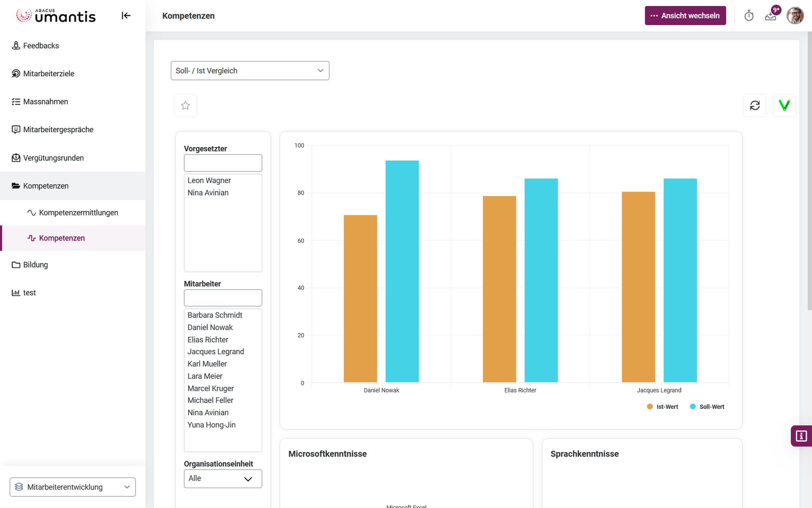Viewport: 812px width, 508px height.
Task: Click the refresh report icon
Action: click(x=755, y=105)
